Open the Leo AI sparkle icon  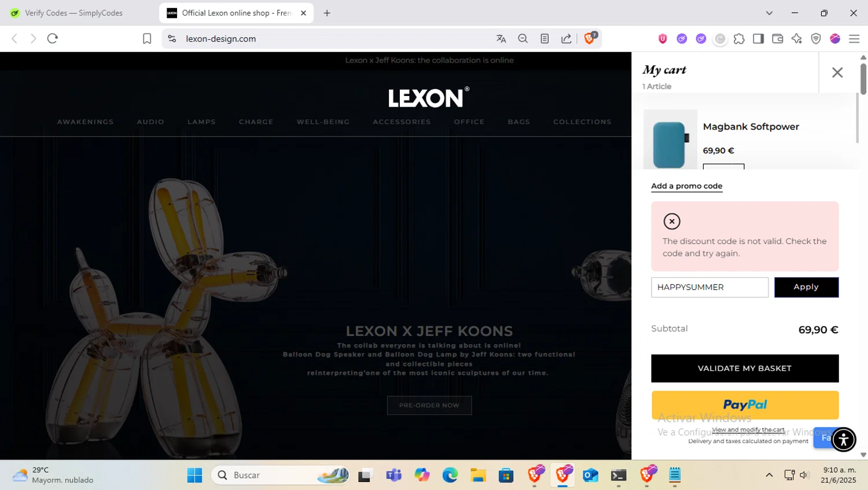797,39
